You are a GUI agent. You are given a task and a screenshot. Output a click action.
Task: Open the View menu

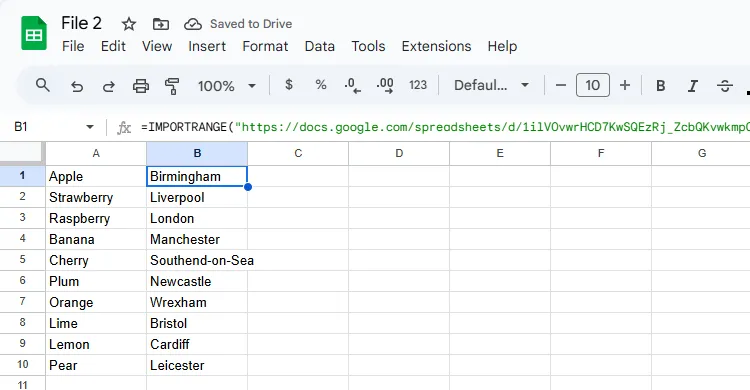(157, 46)
